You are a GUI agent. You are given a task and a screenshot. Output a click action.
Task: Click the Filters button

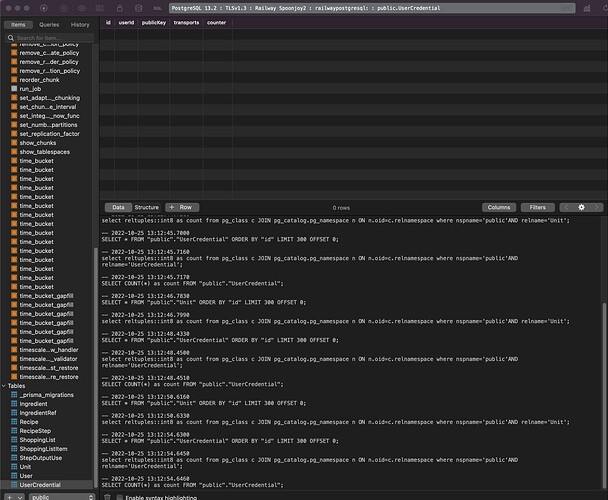click(x=537, y=208)
